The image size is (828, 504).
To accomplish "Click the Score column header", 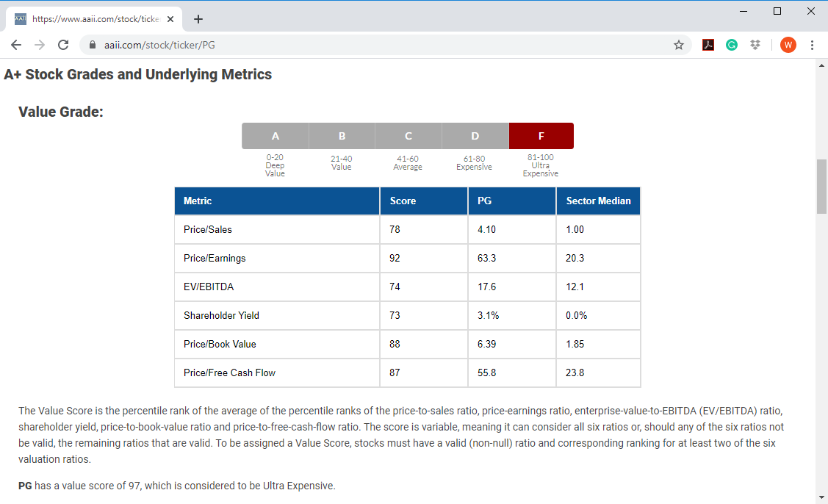I will 424,201.
